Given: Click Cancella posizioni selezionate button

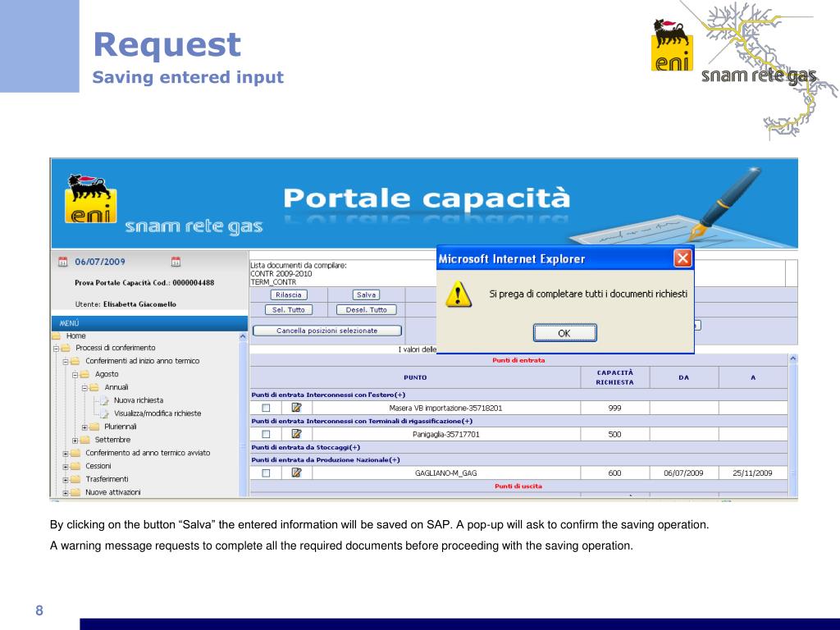Looking at the screenshot, I should 326,331.
